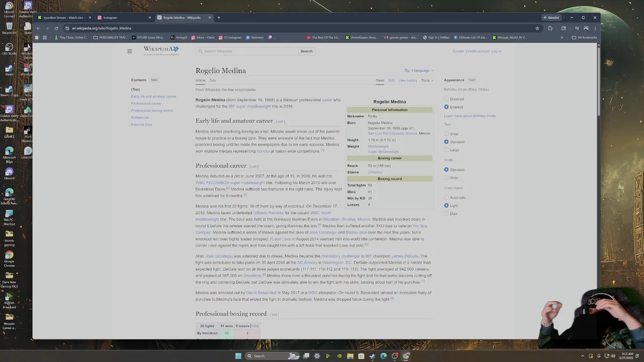The height and width of the screenshot is (362, 644).
Task: Open NVIDIA Broadcast desktop shortcut
Action: point(9,301)
